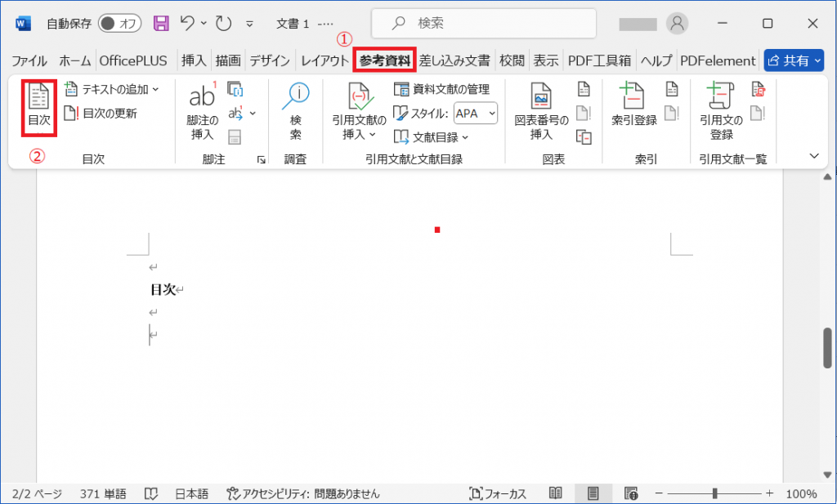Open the スタイル APA dropdown
The image size is (837, 504).
(x=477, y=114)
